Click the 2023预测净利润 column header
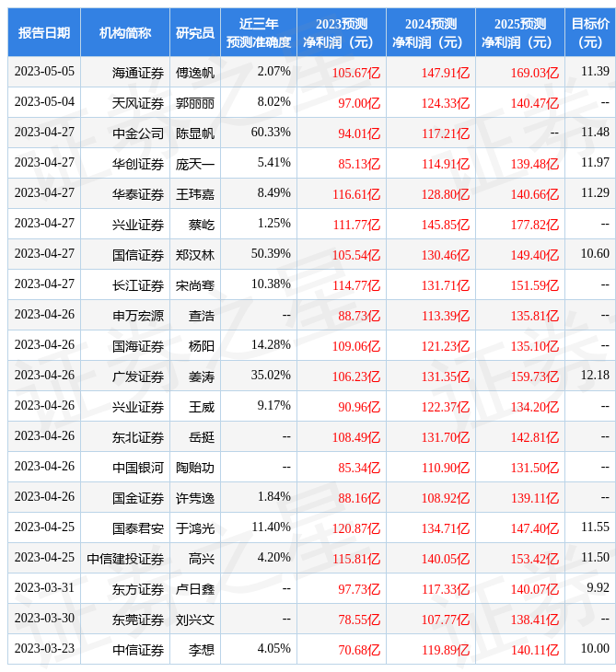The image size is (616, 672). [342, 32]
